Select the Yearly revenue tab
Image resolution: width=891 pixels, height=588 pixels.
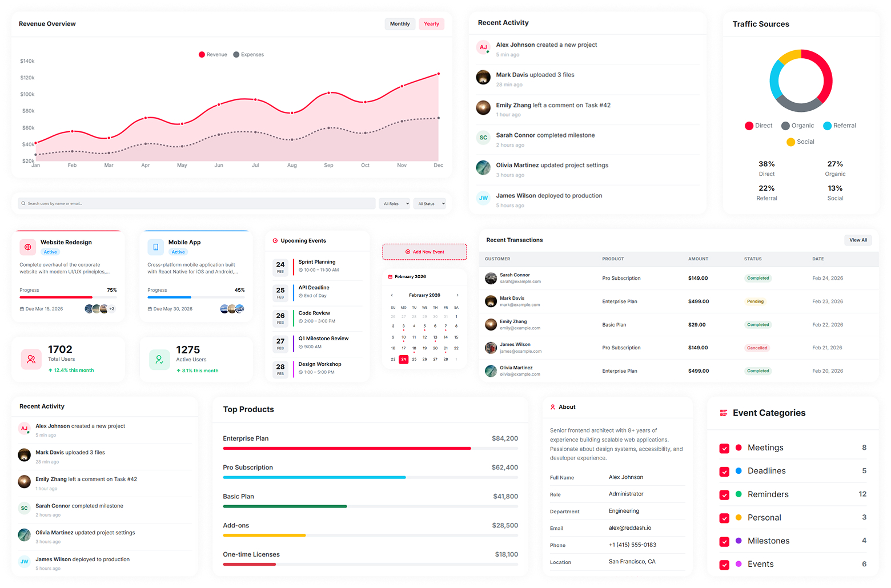tap(431, 24)
